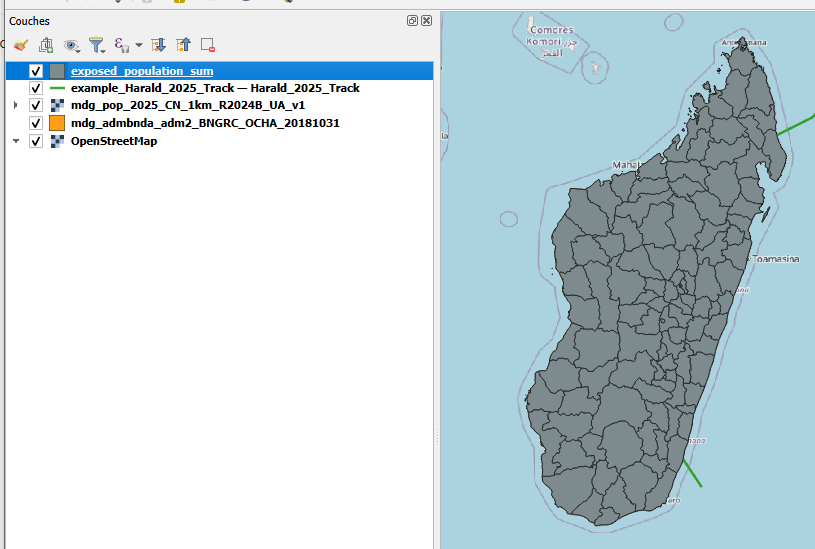Open the layer styling panel brush icon
The image size is (815, 549).
[20, 45]
